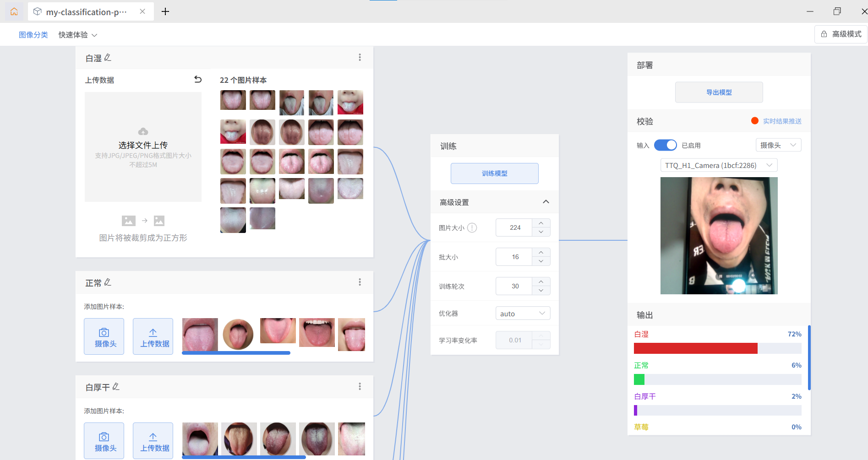The width and height of the screenshot is (868, 460).
Task: Open the three-dot menu for the 白厚干 class
Action: (360, 387)
